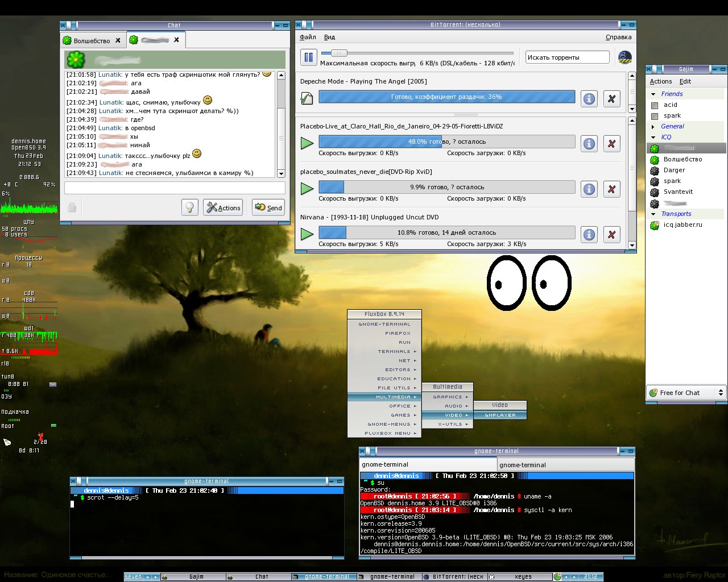Close the Волшебство chat tab
Image resolution: width=728 pixels, height=582 pixels.
(x=118, y=40)
